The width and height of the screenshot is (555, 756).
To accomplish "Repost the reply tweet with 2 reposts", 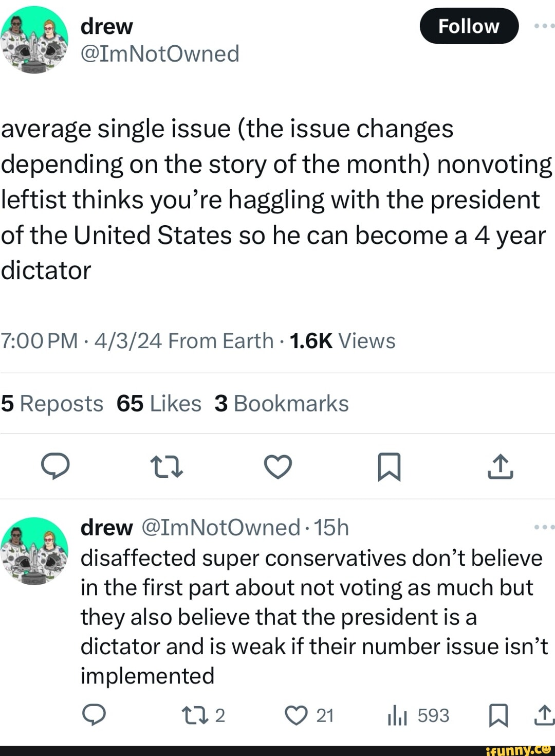I will coord(203,715).
